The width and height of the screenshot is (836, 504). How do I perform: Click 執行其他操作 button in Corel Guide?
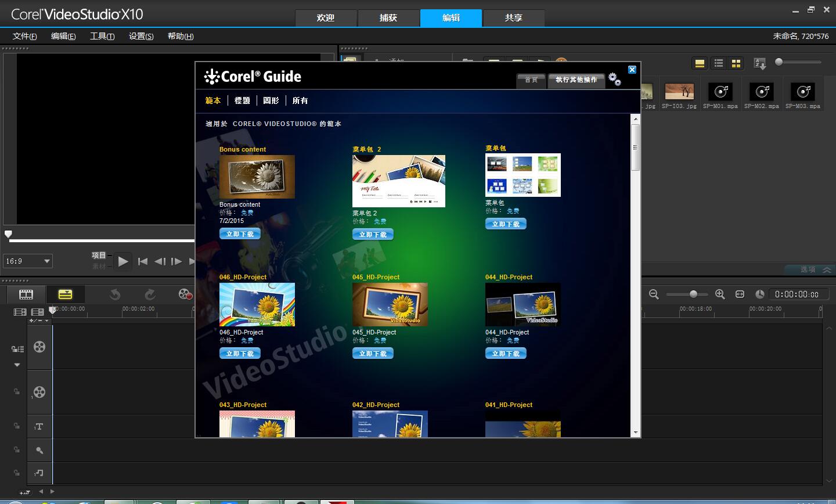(576, 80)
